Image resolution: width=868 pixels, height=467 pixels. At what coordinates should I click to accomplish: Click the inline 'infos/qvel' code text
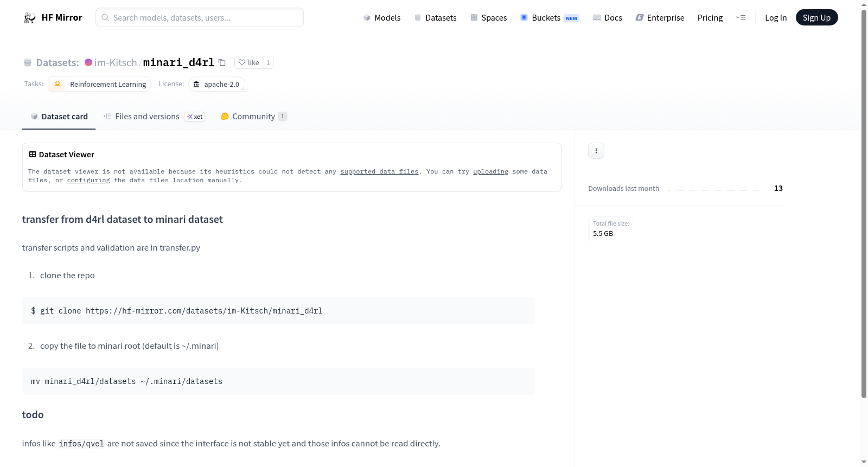pos(81,444)
